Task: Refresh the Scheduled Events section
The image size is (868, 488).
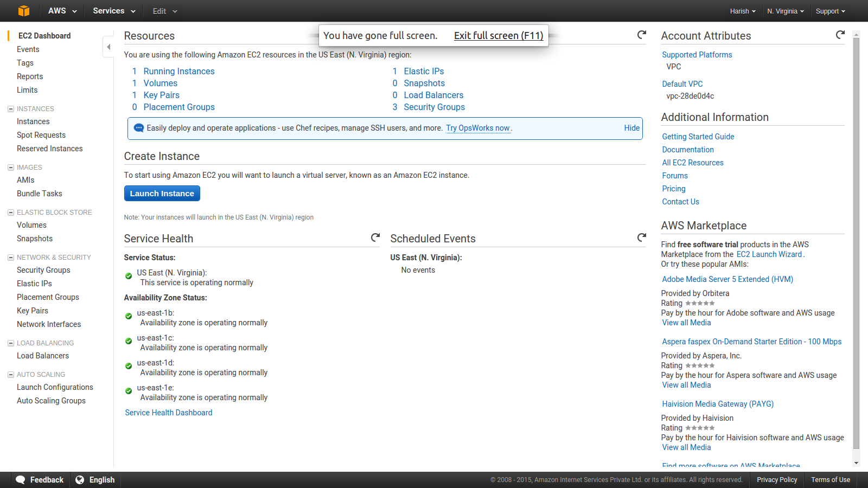Action: [642, 237]
